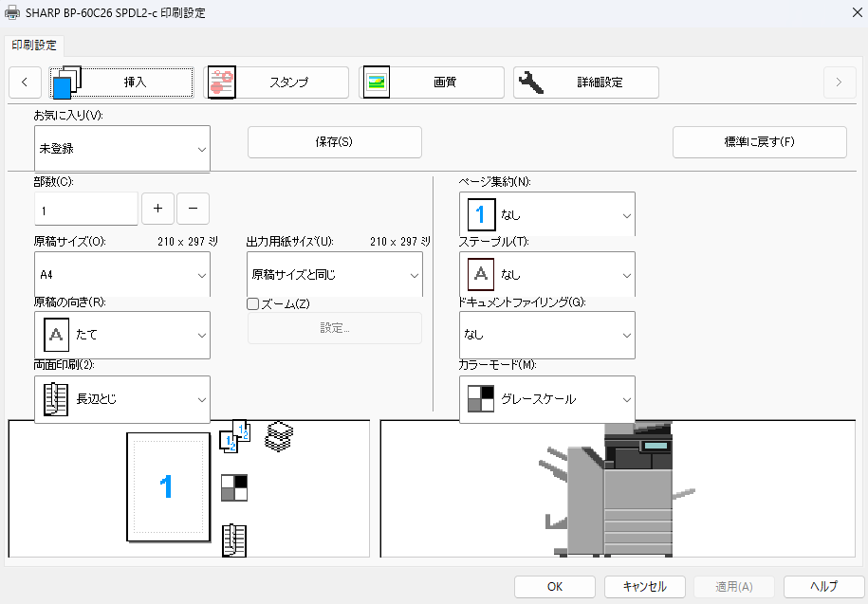Click the page preview thumbnail showing 1
The height and width of the screenshot is (604, 868).
click(168, 486)
